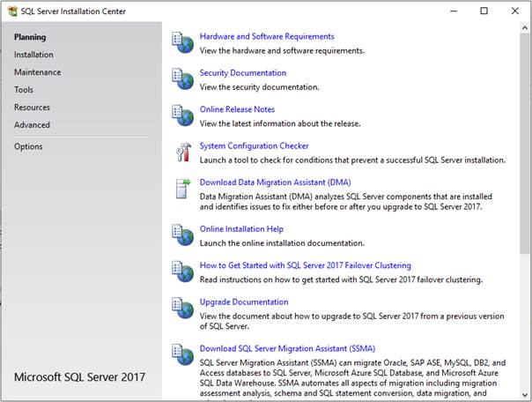Switch to the Maintenance page
The width and height of the screenshot is (532, 402).
[x=37, y=72]
